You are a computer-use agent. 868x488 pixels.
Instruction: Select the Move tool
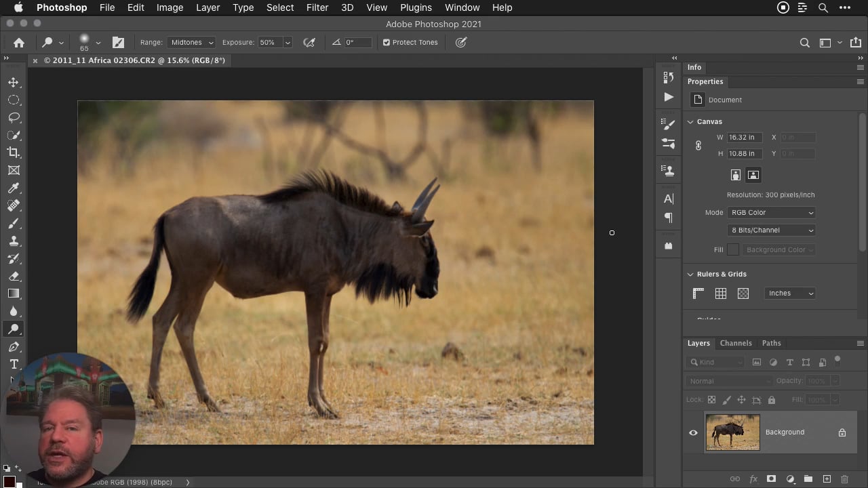pyautogui.click(x=14, y=82)
